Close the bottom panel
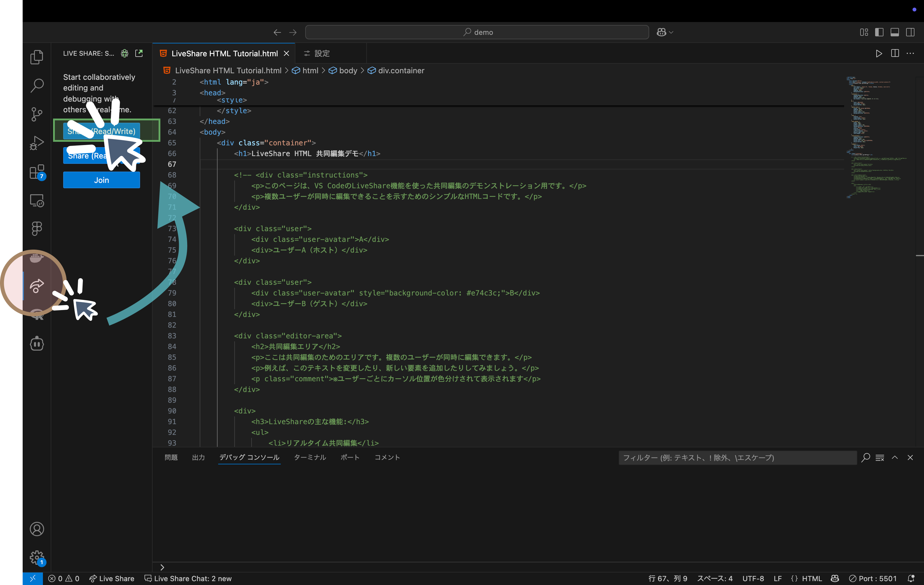The height and width of the screenshot is (585, 924). [x=910, y=457]
